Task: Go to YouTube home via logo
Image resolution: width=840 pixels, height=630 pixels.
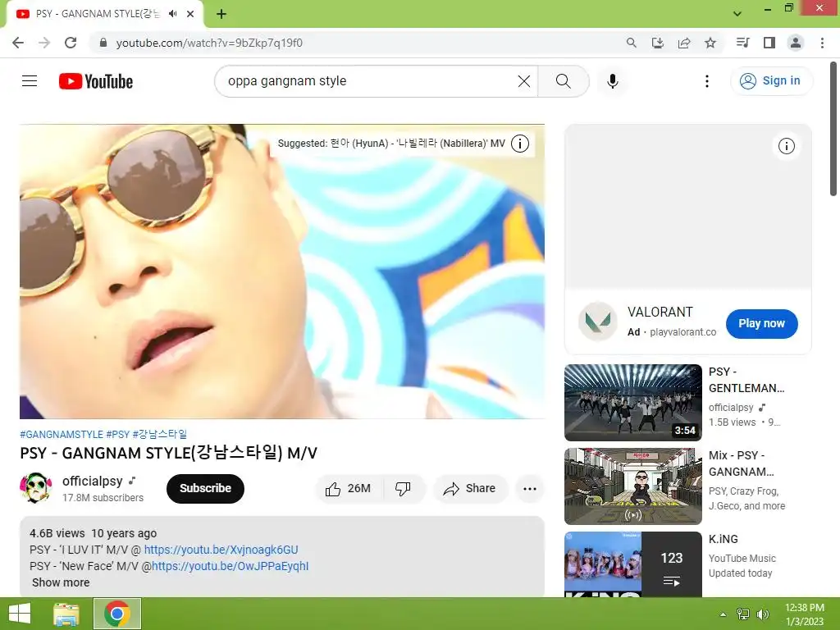Action: tap(96, 81)
